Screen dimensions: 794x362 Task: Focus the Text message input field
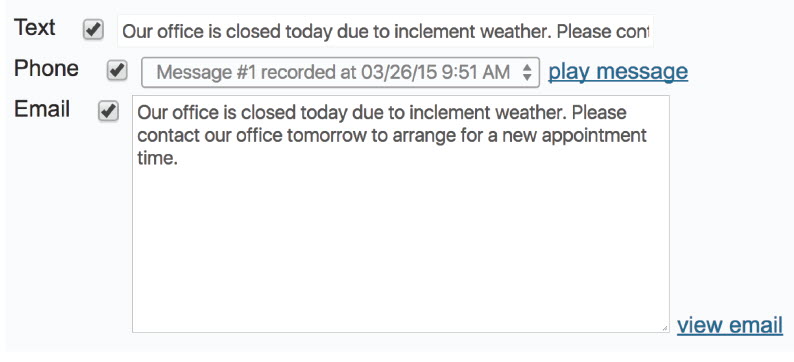coord(385,31)
